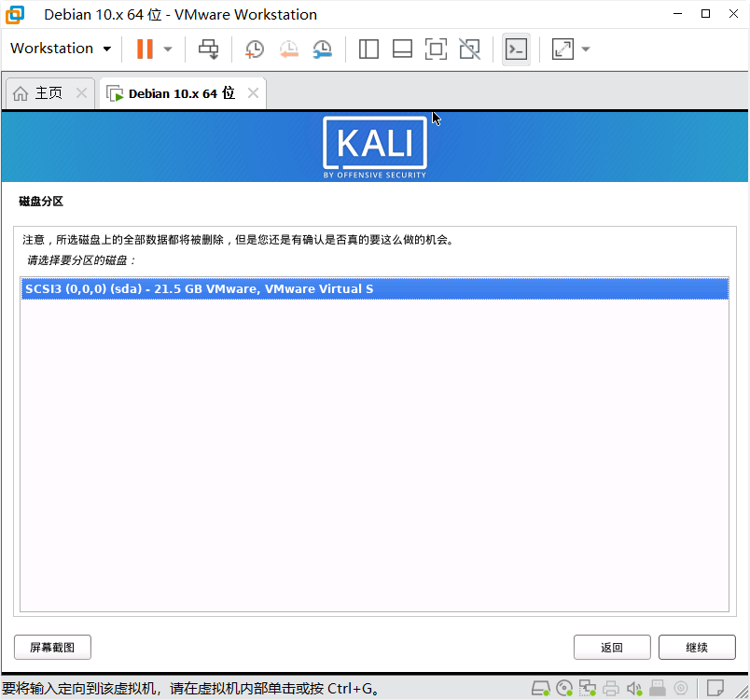Open the console view
The width and height of the screenshot is (750, 700).
pyautogui.click(x=516, y=49)
